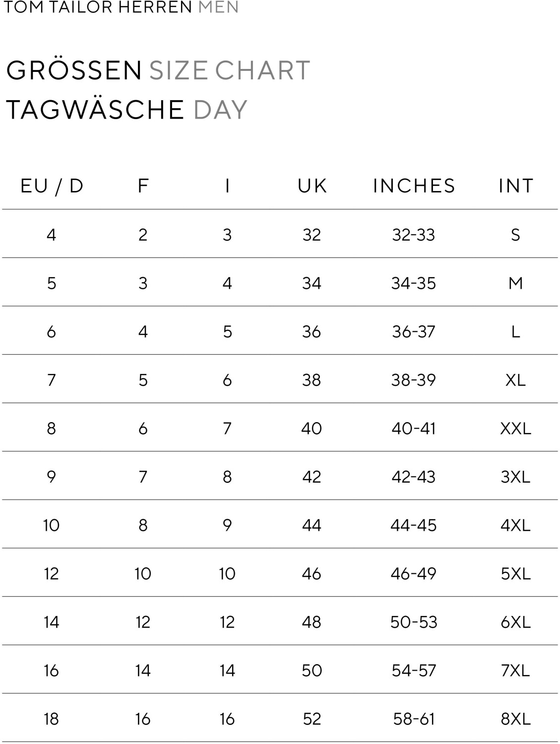Select the 6XL size cell
560x744 pixels.
click(515, 622)
